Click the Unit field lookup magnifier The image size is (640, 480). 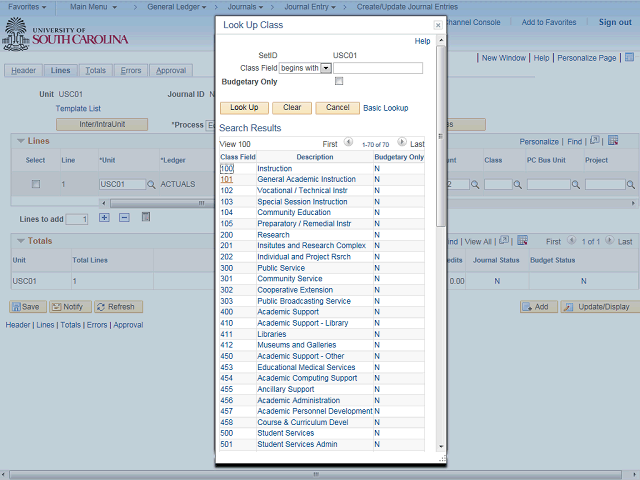click(151, 184)
